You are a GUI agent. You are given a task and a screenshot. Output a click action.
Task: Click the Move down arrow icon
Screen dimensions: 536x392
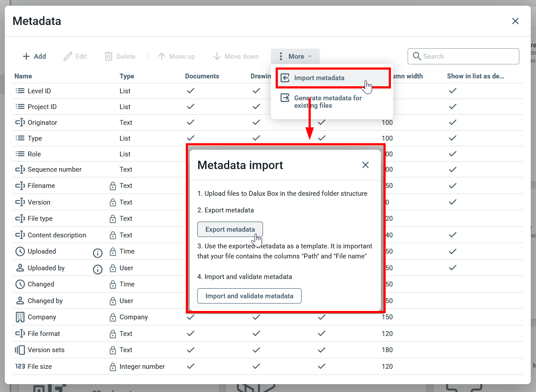tap(217, 57)
